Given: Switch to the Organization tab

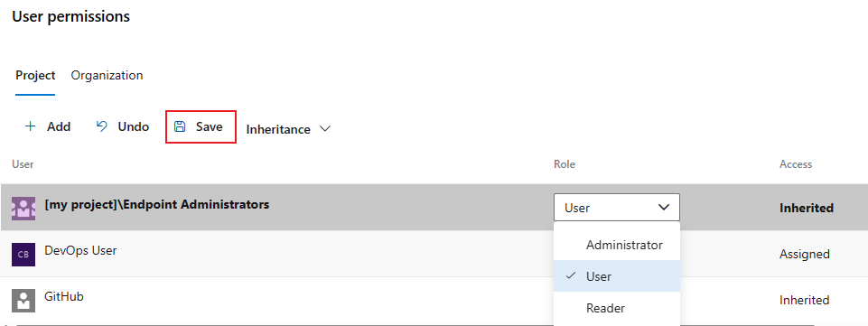Looking at the screenshot, I should coord(107,75).
